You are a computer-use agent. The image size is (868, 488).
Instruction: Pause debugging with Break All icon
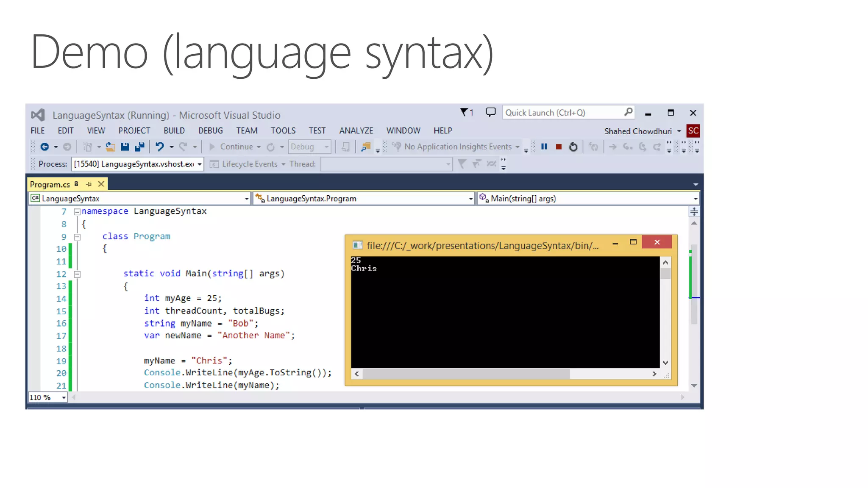[x=544, y=147]
